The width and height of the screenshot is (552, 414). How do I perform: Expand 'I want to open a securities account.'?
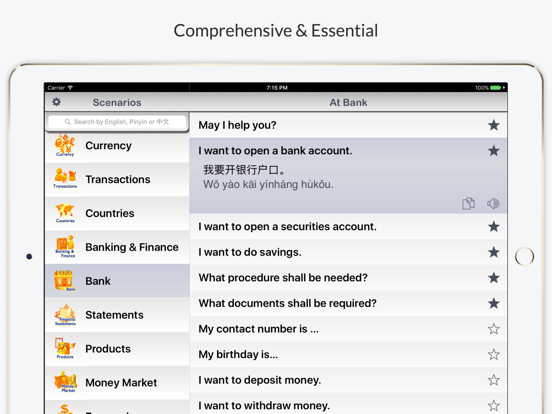348,226
